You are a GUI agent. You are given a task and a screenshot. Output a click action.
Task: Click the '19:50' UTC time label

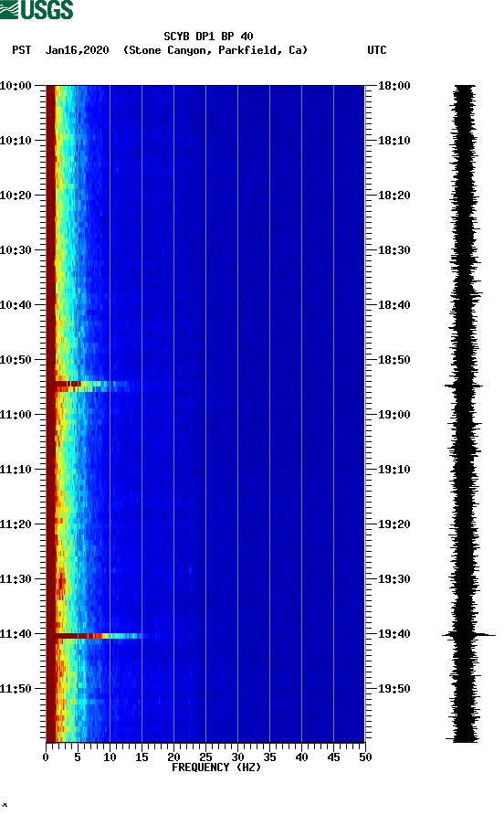[394, 689]
